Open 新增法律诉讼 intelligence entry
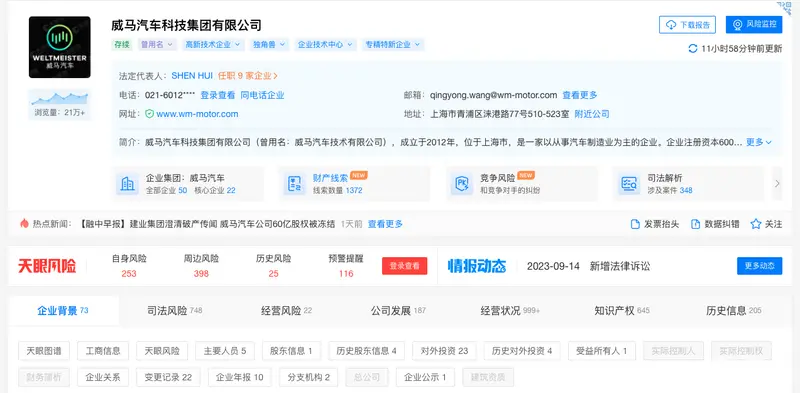The image size is (800, 393). coord(620,266)
